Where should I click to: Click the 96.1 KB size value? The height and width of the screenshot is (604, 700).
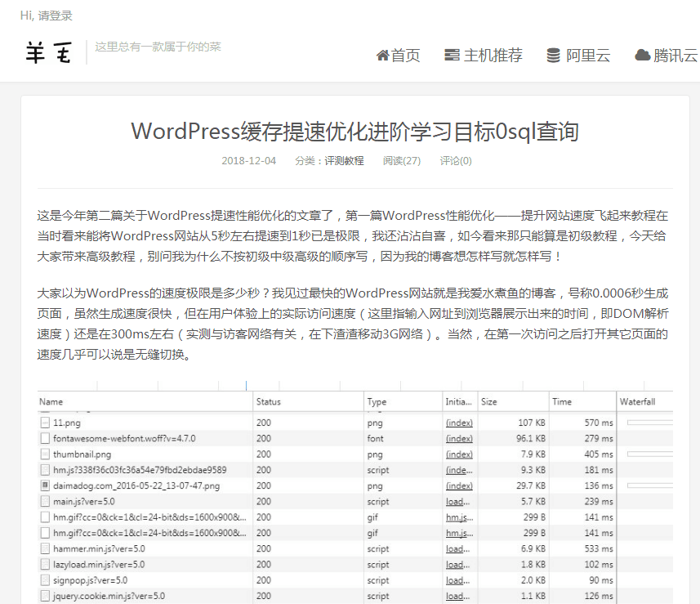pos(531,438)
